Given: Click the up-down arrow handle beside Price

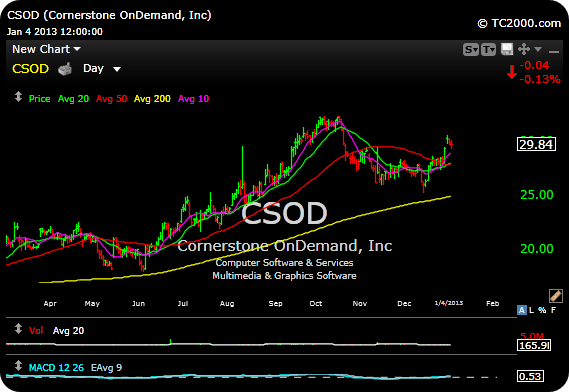Looking at the screenshot, I should pyautogui.click(x=18, y=97).
